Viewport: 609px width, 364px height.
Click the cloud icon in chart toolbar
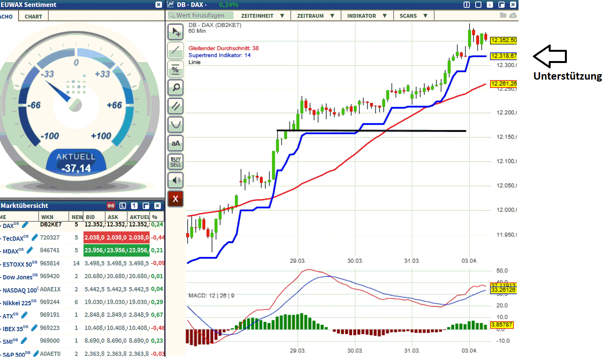tap(513, 15)
